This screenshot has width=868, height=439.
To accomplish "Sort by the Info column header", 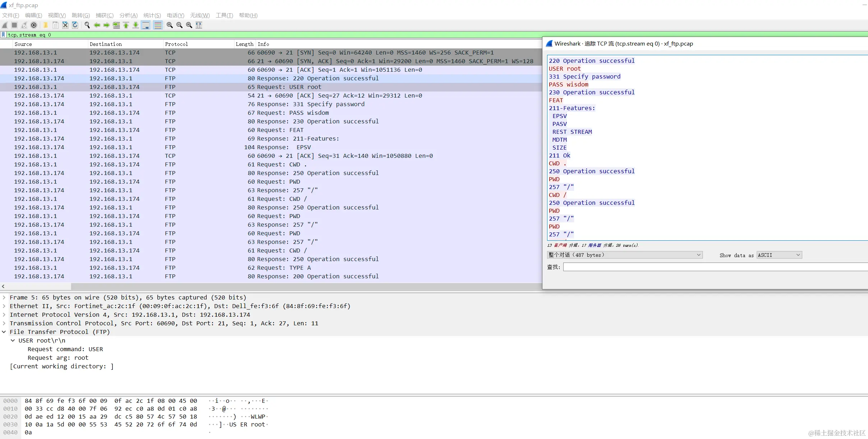I will point(398,44).
